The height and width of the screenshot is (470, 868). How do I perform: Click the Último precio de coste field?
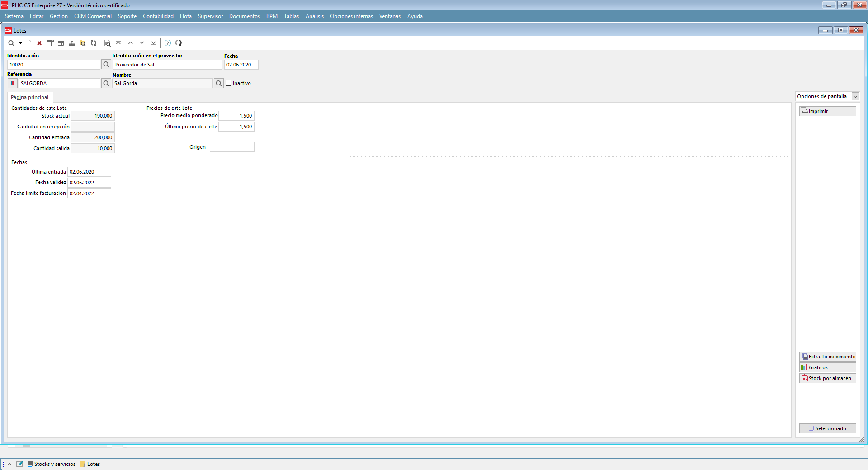click(x=236, y=127)
